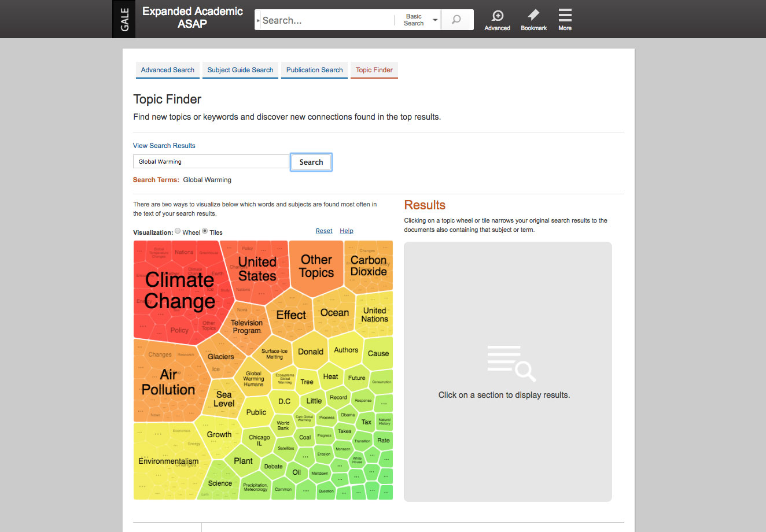Select the Other Topics tile
The height and width of the screenshot is (532, 766).
316,266
